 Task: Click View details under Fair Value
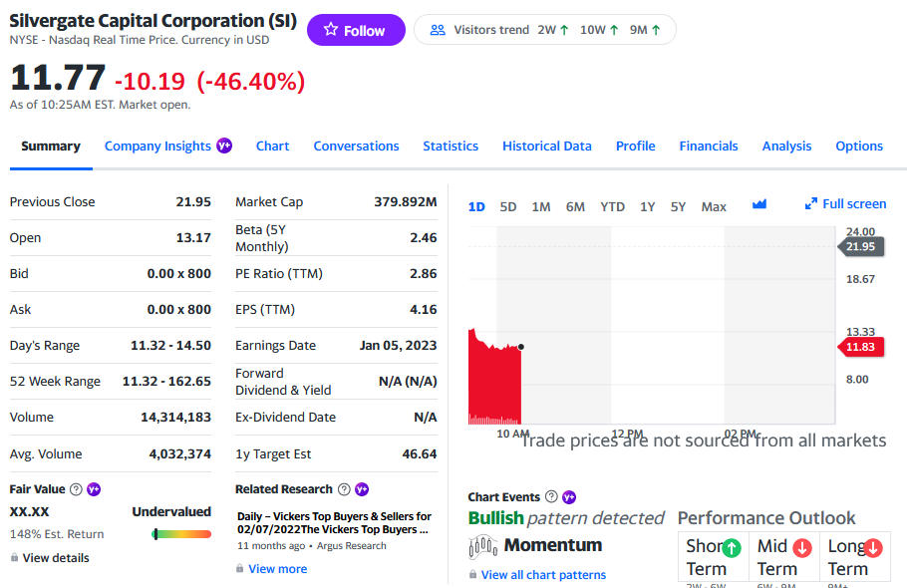click(x=56, y=558)
